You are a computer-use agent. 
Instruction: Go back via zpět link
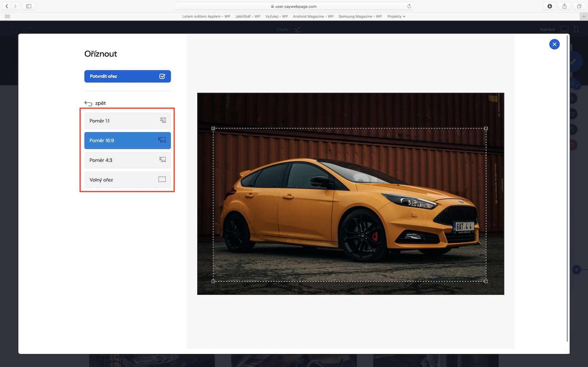[95, 103]
